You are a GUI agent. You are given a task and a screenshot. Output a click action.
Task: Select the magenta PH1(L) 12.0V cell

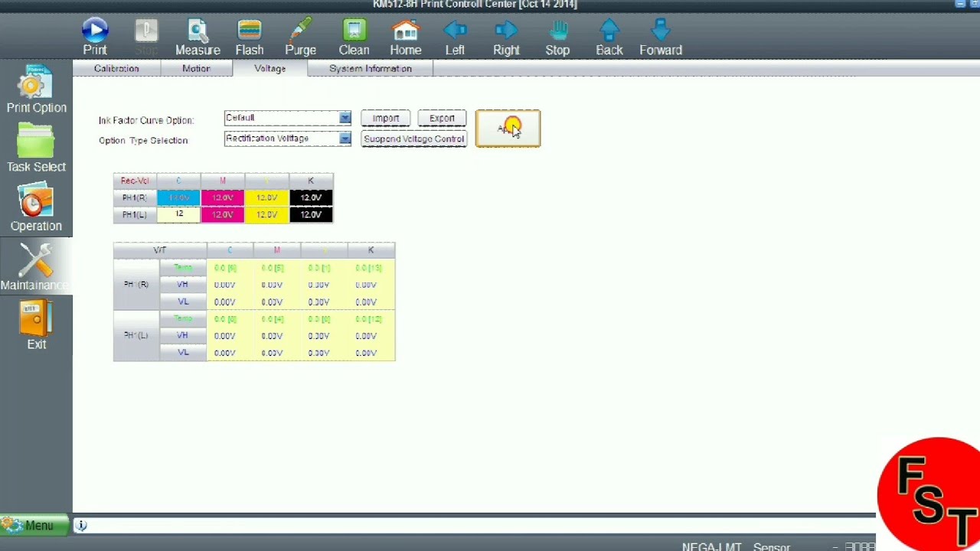[223, 215]
